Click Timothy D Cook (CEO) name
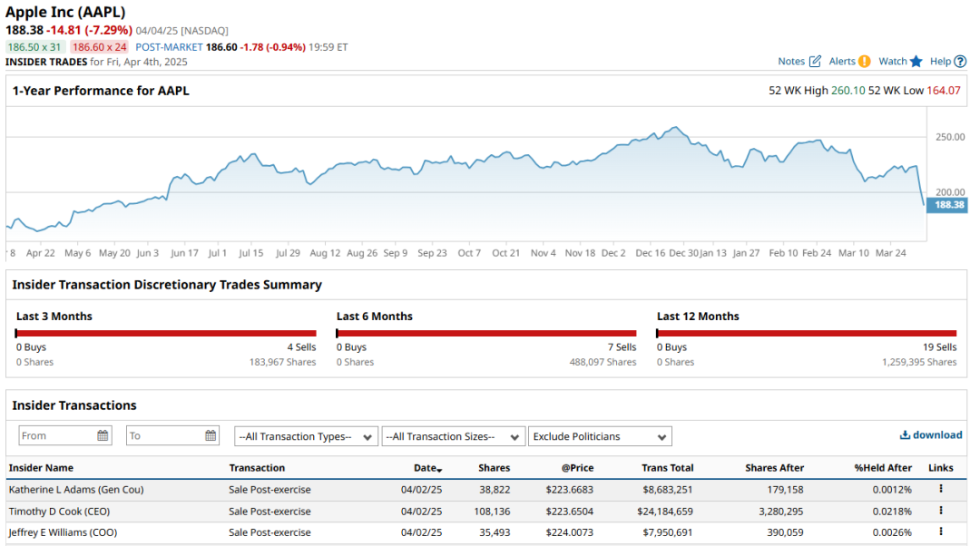The width and height of the screenshot is (980, 546). tap(59, 511)
